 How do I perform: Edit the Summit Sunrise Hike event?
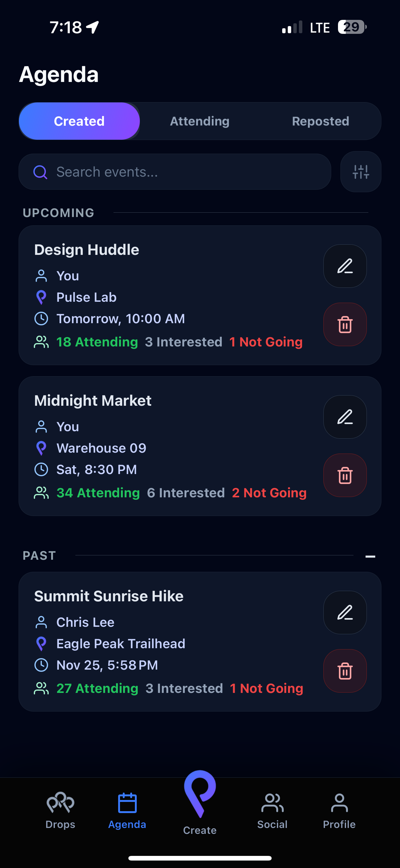coord(345,613)
